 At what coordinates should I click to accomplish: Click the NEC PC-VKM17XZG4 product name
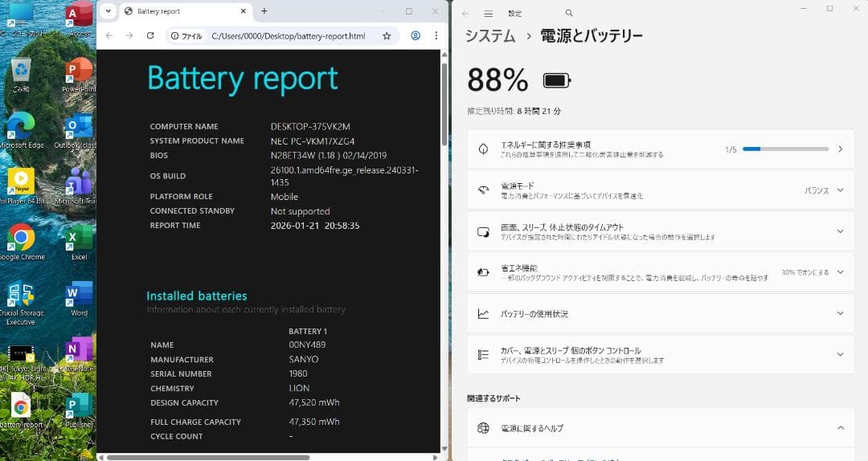click(x=312, y=141)
